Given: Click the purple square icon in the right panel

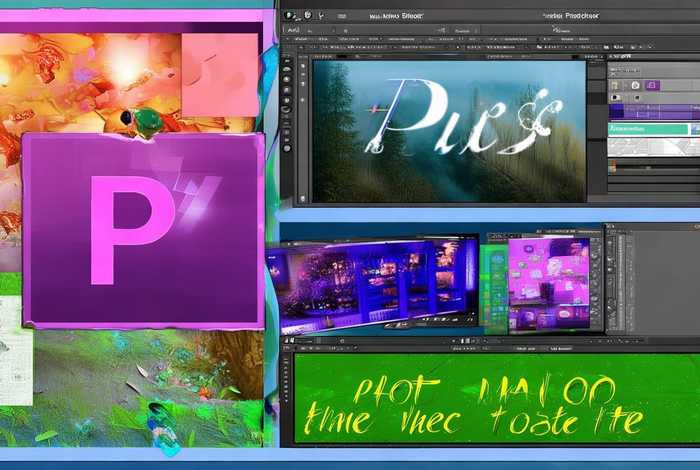Looking at the screenshot, I should (x=652, y=85).
